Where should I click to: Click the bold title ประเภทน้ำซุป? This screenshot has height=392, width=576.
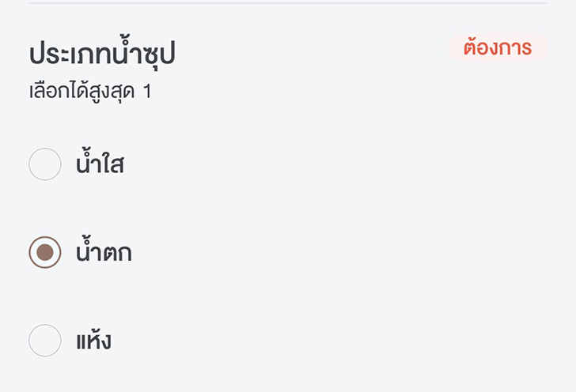(102, 54)
